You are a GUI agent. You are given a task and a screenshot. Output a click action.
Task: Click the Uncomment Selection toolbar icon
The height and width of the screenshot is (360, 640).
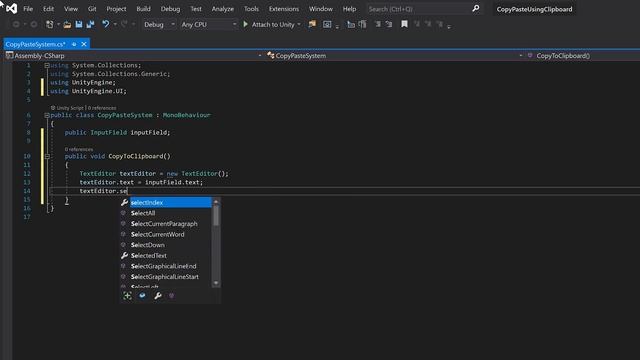click(x=362, y=24)
